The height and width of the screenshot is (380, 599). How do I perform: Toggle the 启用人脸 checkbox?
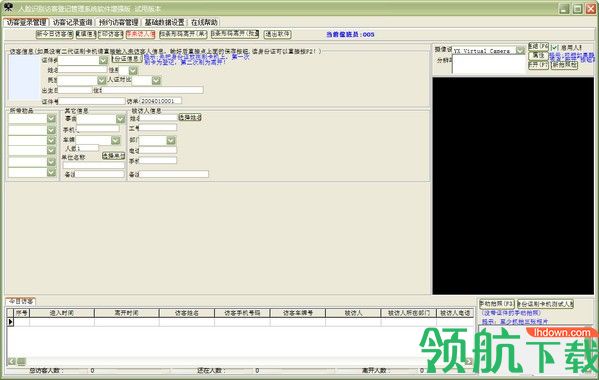point(554,48)
